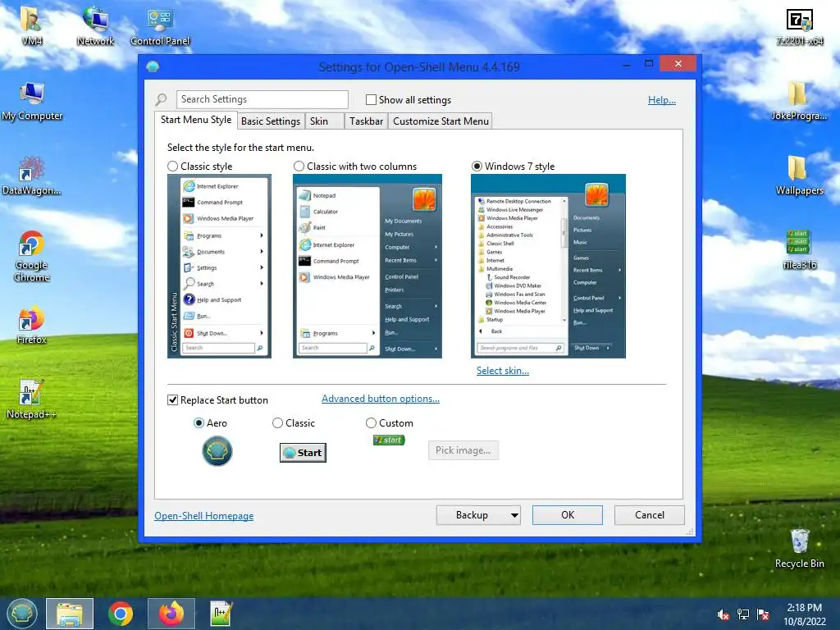
Task: Select the Windows 7 style radio button
Action: click(x=477, y=167)
